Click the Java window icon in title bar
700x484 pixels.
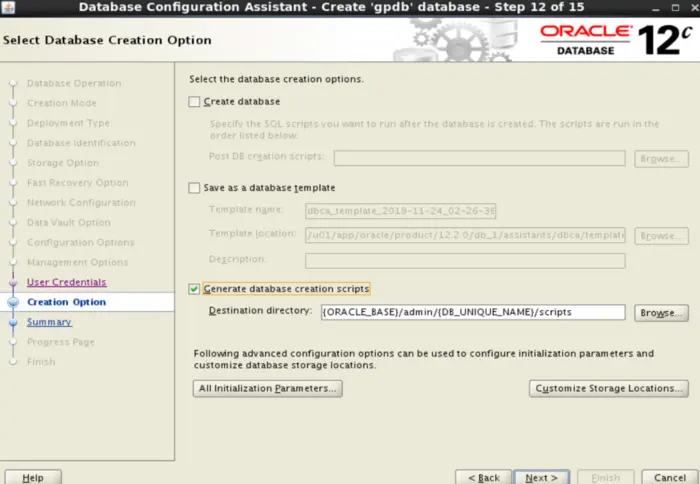click(8, 7)
